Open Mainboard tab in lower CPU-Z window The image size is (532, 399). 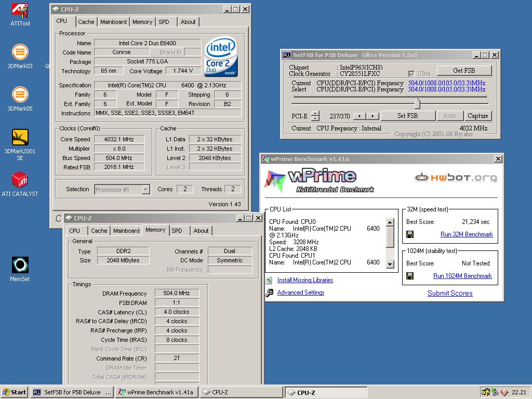[126, 231]
